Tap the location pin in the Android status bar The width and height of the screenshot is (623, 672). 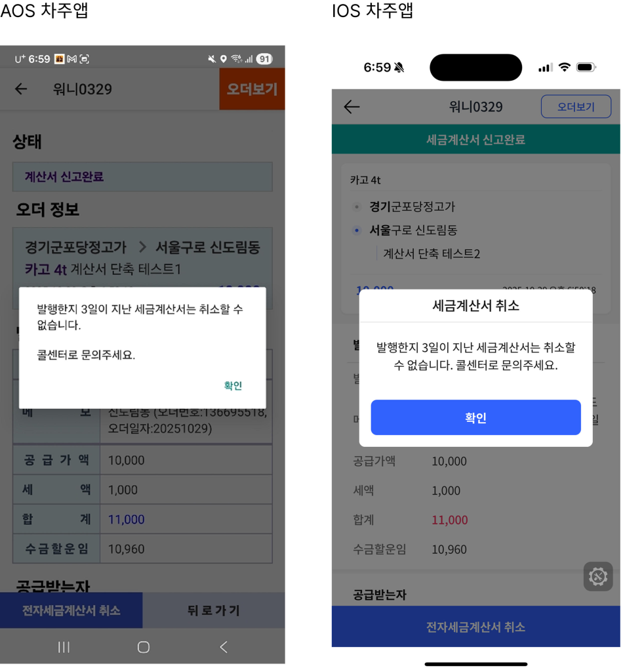(223, 58)
